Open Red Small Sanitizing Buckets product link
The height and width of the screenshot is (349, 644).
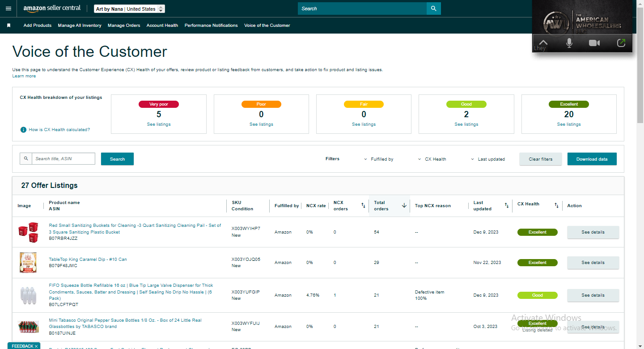click(x=135, y=229)
